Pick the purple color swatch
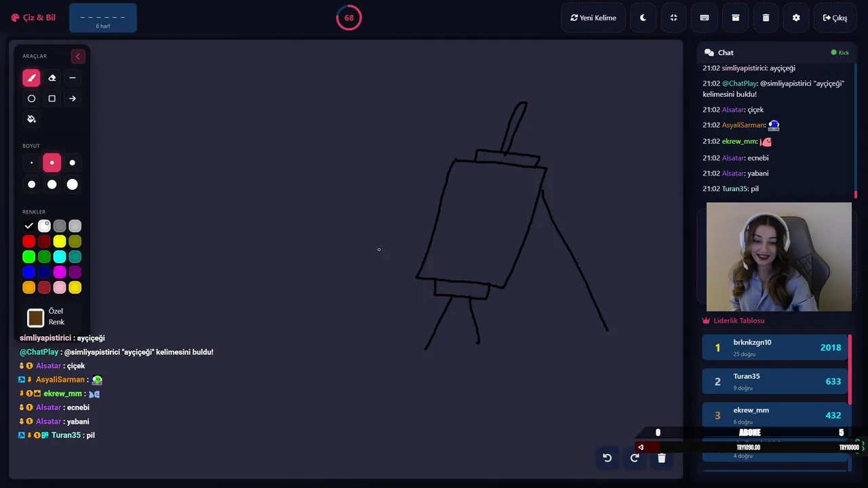 75,272
